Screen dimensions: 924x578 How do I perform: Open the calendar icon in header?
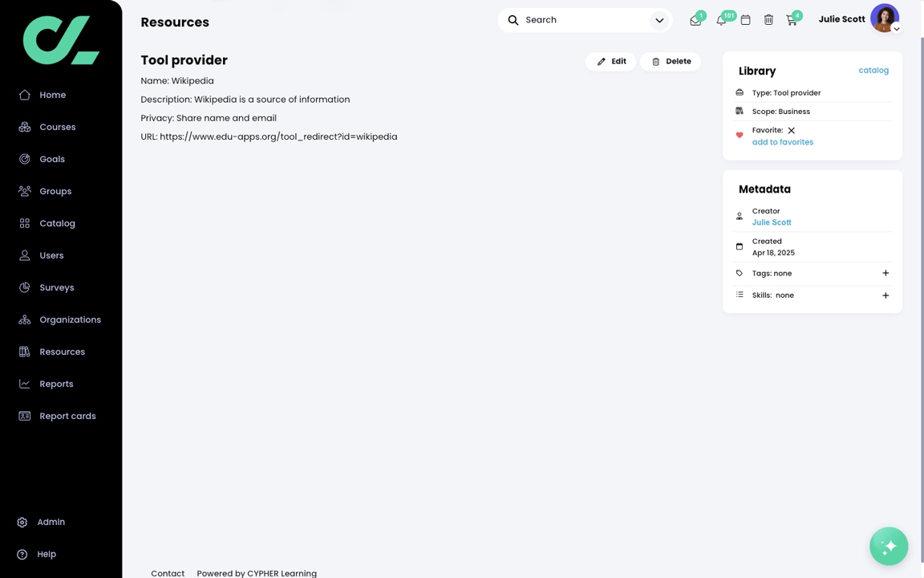(x=745, y=20)
